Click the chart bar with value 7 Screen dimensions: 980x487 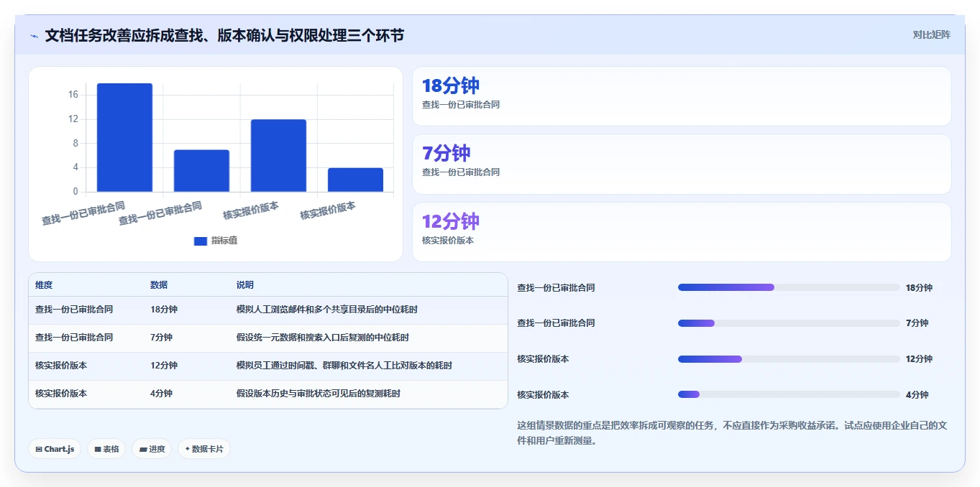click(x=201, y=171)
